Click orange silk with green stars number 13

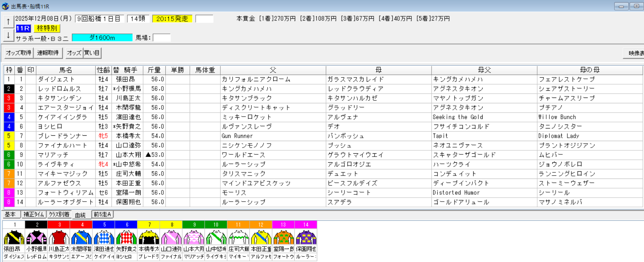pos(283,238)
